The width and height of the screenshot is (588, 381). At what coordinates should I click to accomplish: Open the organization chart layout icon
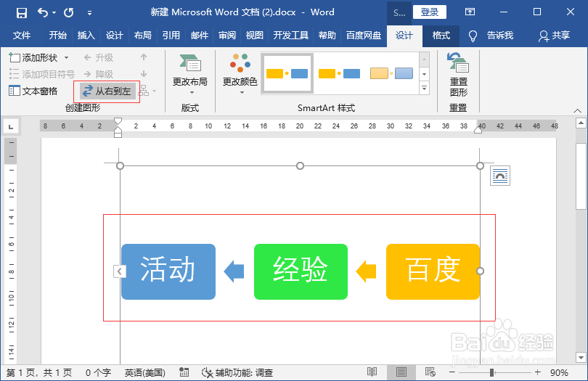(x=147, y=91)
